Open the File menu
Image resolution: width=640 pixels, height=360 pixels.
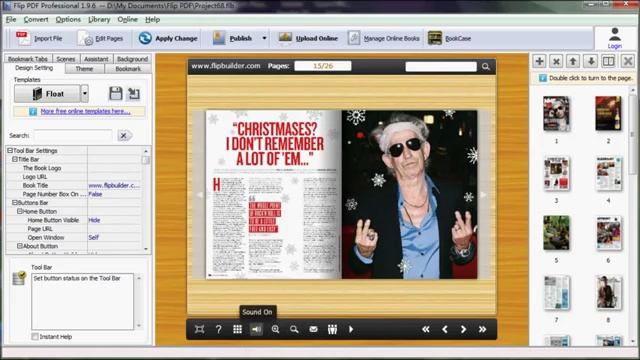(x=11, y=20)
